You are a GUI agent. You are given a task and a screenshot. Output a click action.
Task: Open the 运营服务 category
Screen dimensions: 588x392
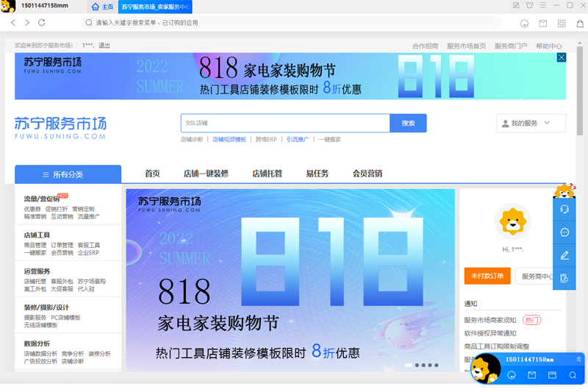(37, 271)
